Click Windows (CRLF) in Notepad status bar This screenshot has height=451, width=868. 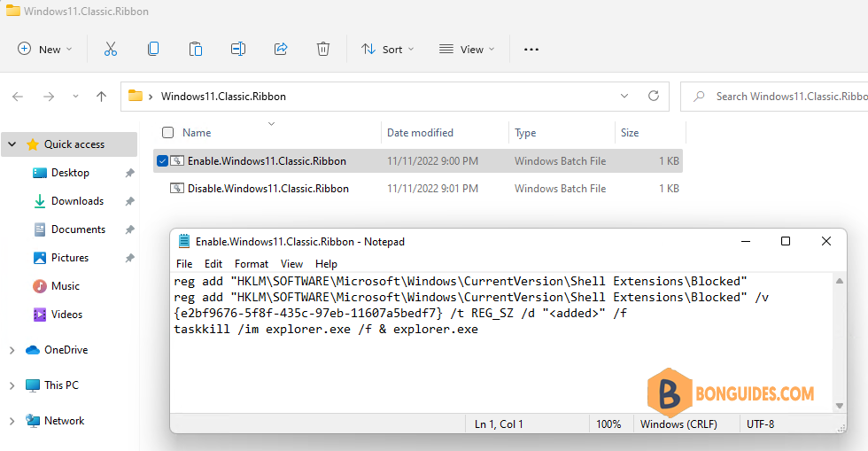tap(678, 424)
